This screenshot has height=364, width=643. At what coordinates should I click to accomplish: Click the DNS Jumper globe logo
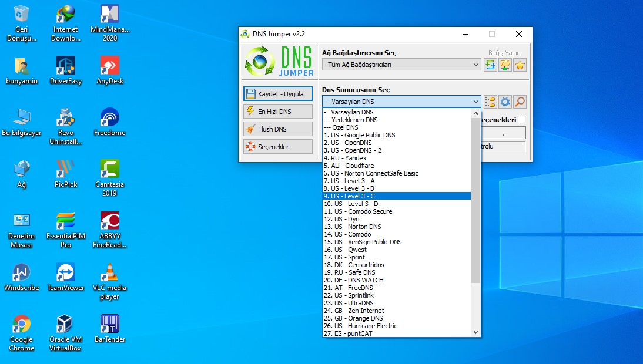click(260, 62)
